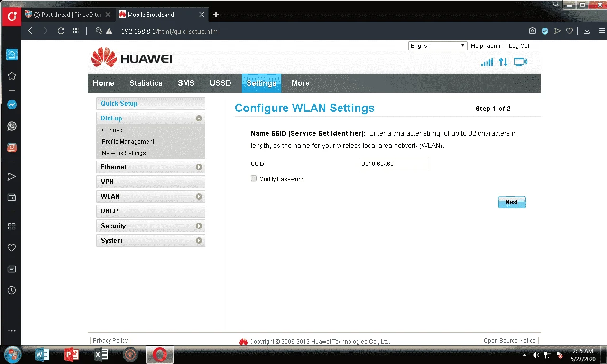Select the Settings navigation tab

[x=261, y=83]
